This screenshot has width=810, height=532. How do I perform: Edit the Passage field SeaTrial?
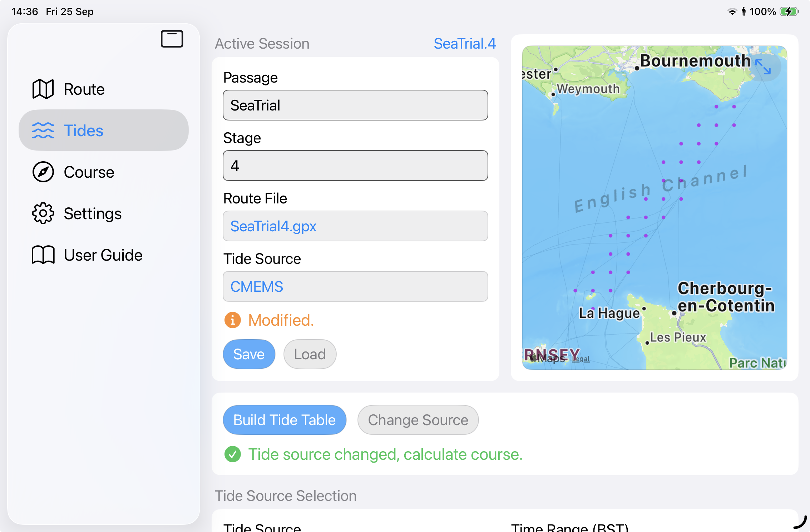coord(355,105)
